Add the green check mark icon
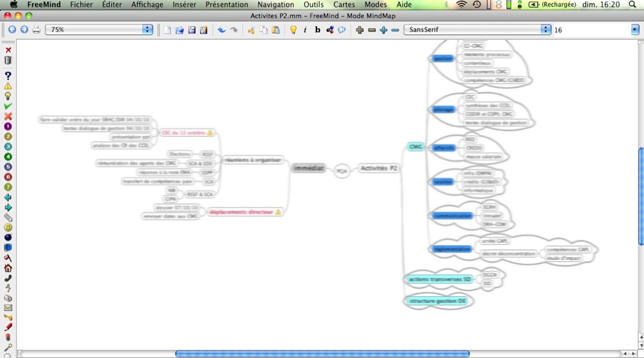Viewport: 644px width, 358px height. [8, 106]
